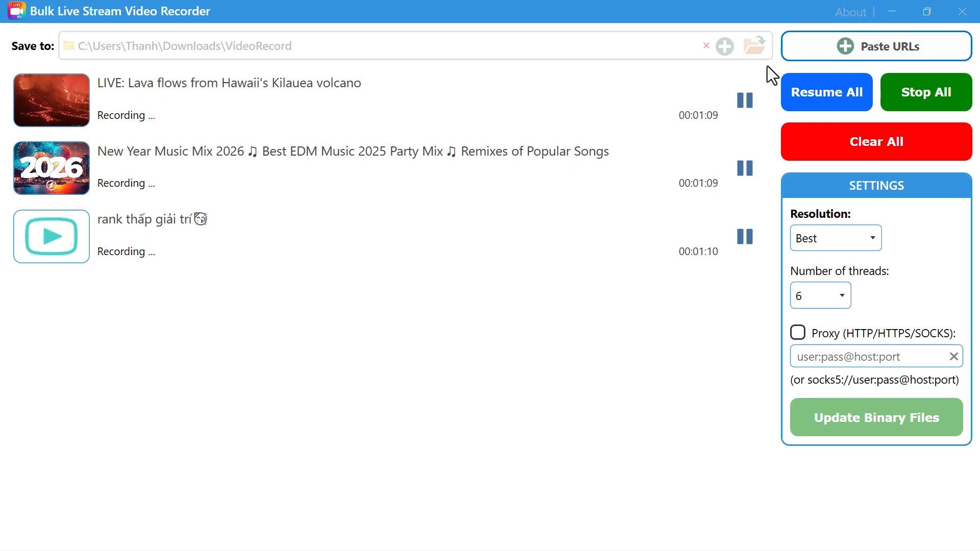The image size is (980, 551).
Task: Click the green plus icon in save path
Action: tap(725, 46)
